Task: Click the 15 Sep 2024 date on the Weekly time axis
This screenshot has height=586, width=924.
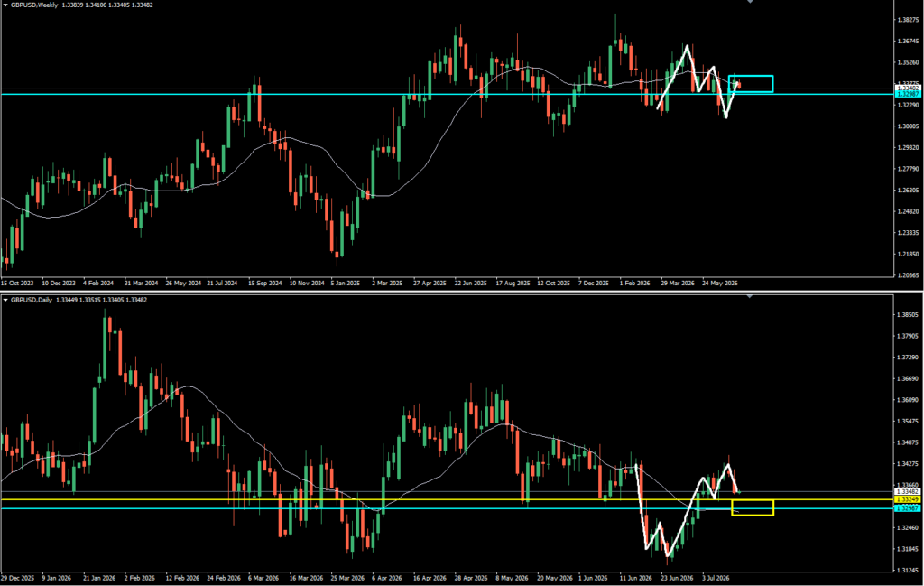Action: click(264, 283)
